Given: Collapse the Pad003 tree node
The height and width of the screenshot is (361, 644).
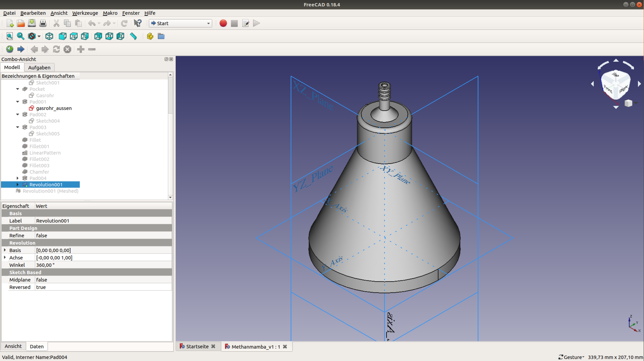Looking at the screenshot, I should click(17, 127).
